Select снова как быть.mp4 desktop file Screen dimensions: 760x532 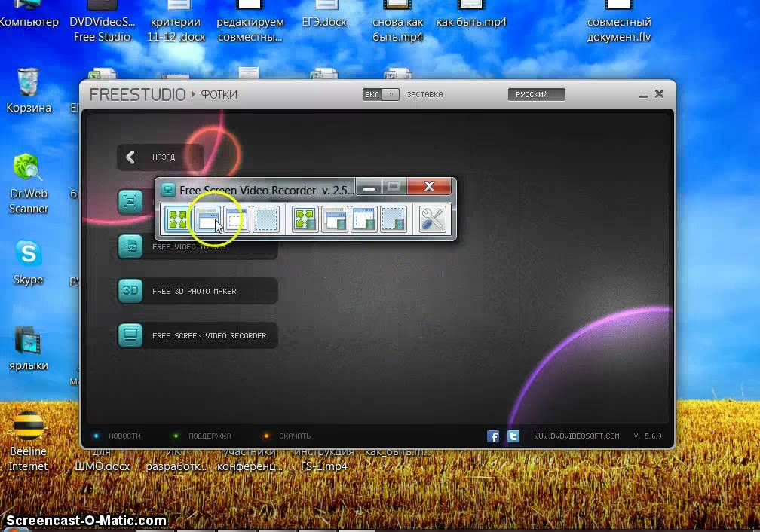click(398, 22)
